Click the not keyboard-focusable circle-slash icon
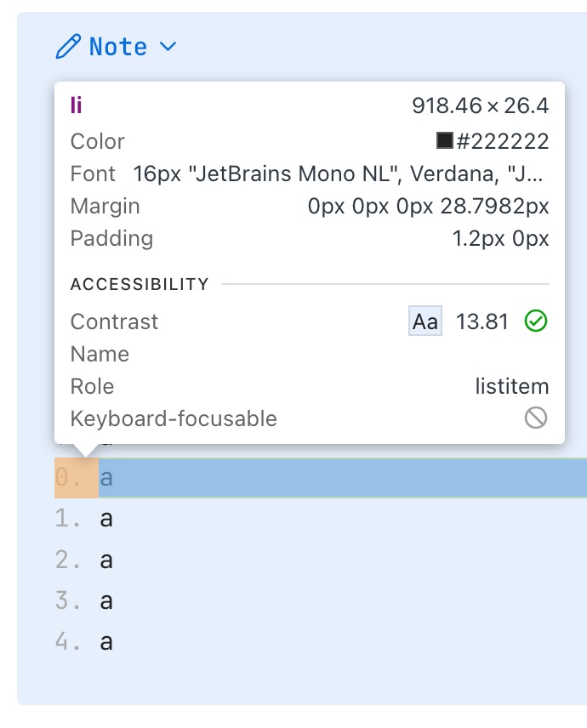 536,418
